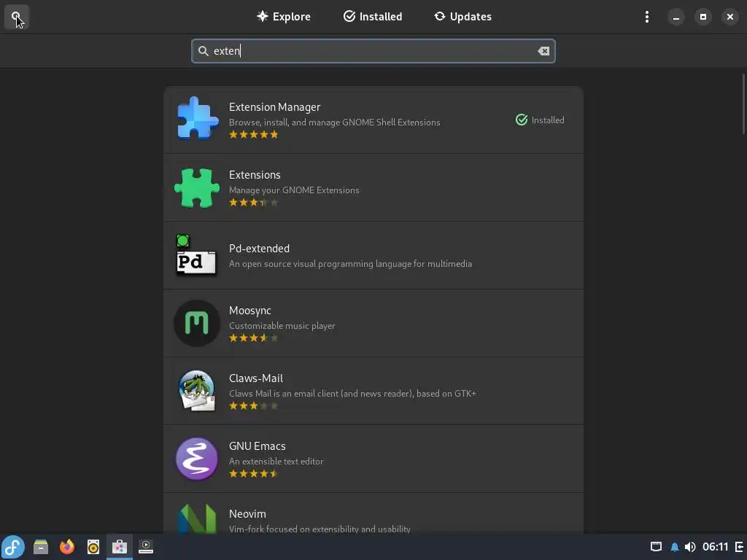This screenshot has width=747, height=560.
Task: Clear the search text with backspace icon
Action: [543, 51]
